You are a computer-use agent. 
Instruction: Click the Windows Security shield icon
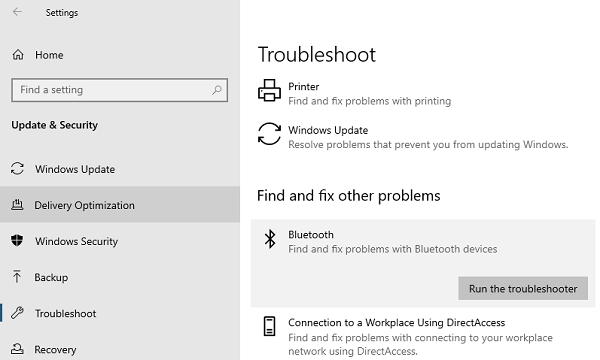click(17, 241)
